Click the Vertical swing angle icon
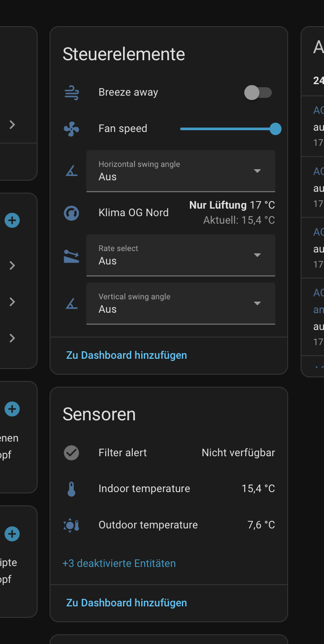The image size is (324, 644). pos(71,304)
